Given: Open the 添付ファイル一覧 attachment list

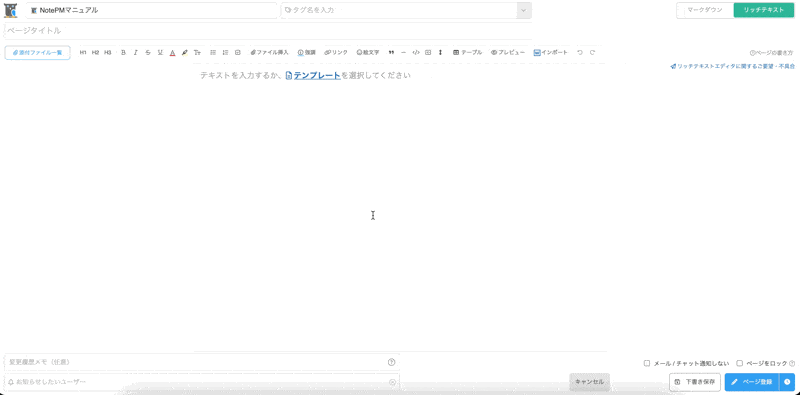Looking at the screenshot, I should pyautogui.click(x=37, y=53).
